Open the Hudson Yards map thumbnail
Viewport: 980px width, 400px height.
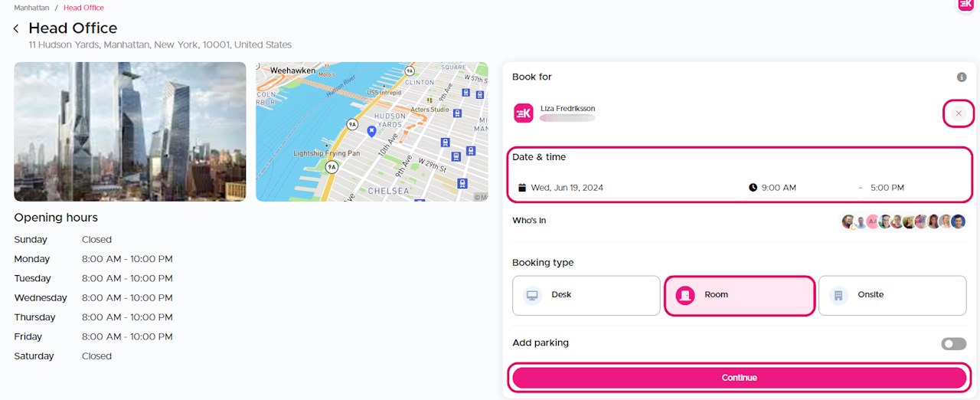point(371,132)
